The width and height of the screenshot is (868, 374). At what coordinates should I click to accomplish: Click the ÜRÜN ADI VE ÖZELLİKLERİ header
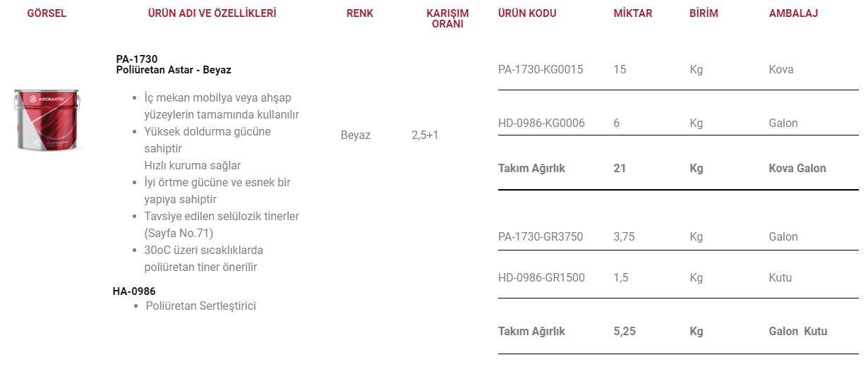(x=212, y=13)
